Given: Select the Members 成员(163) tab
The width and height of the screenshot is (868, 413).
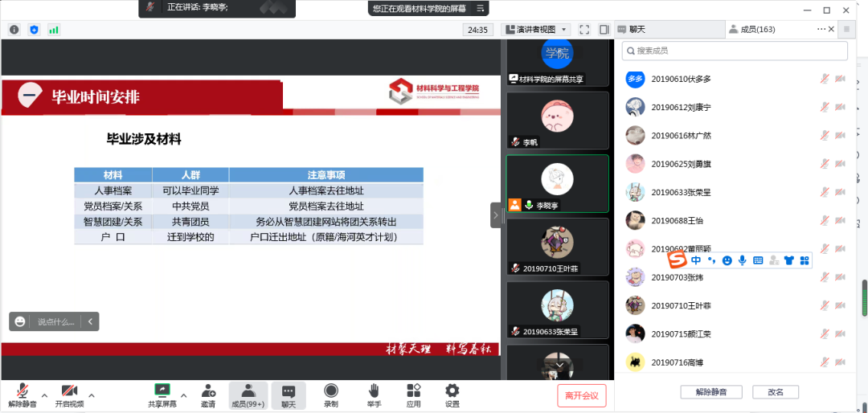Looking at the screenshot, I should click(x=751, y=30).
